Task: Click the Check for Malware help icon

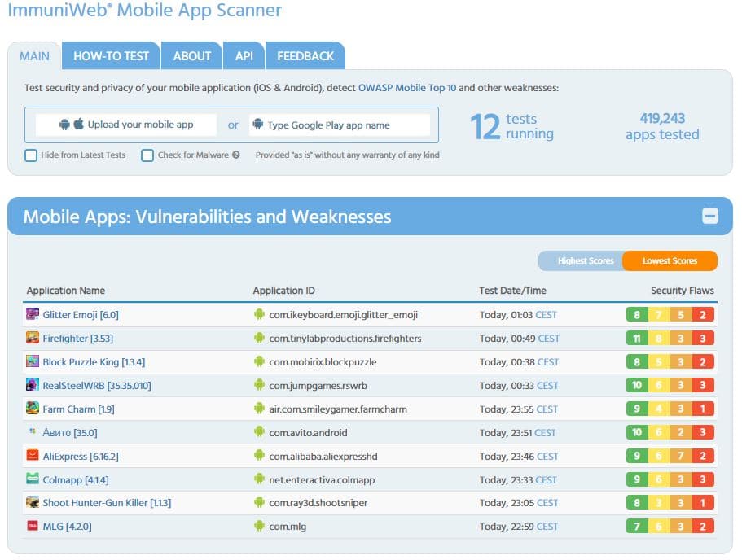Action: click(235, 155)
